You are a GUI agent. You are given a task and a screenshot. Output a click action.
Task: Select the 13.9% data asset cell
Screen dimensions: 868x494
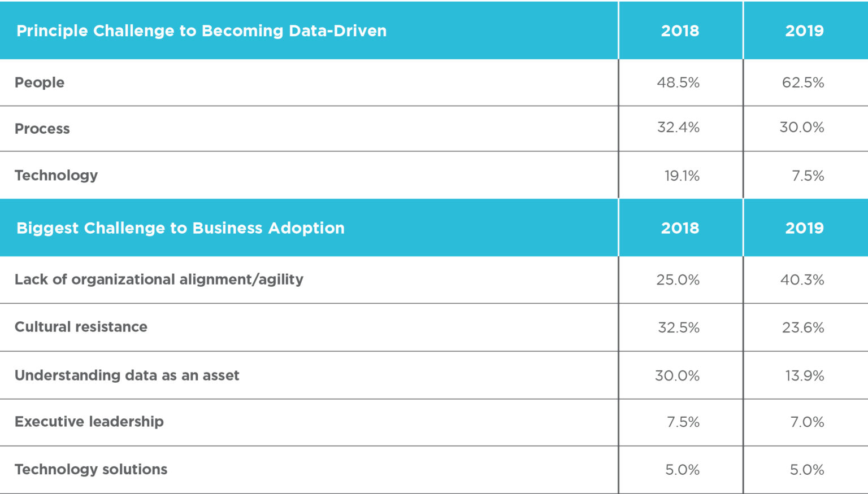point(805,375)
